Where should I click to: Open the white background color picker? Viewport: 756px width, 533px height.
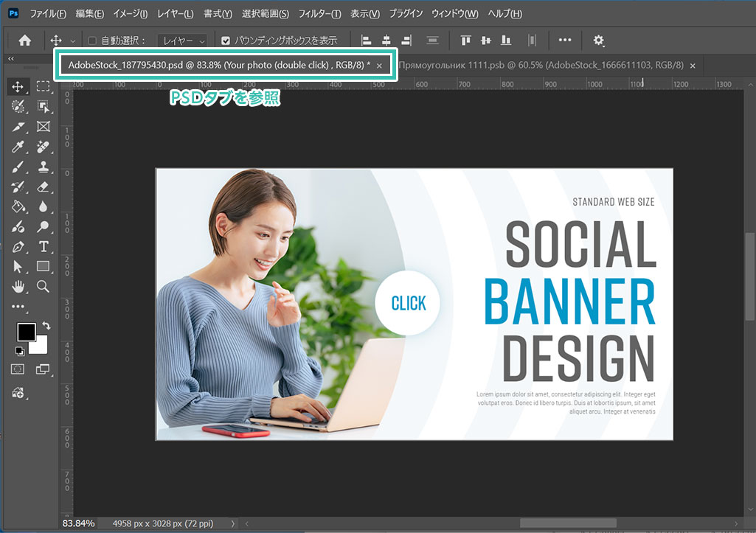[41, 347]
